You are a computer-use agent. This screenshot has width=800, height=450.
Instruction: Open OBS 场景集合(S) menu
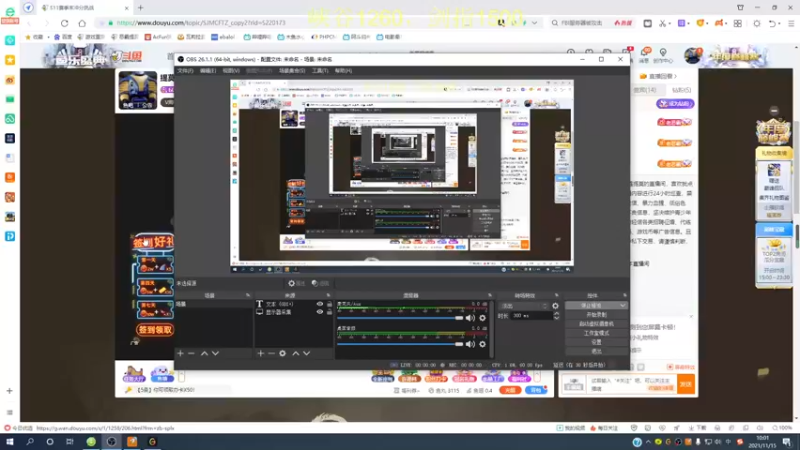pyautogui.click(x=292, y=70)
